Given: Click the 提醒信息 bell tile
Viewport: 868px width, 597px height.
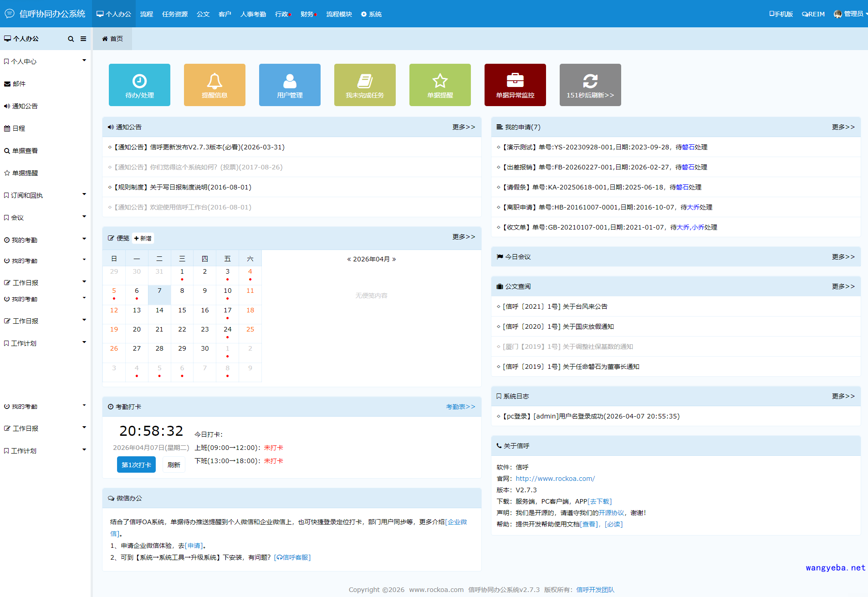Looking at the screenshot, I should click(x=214, y=85).
